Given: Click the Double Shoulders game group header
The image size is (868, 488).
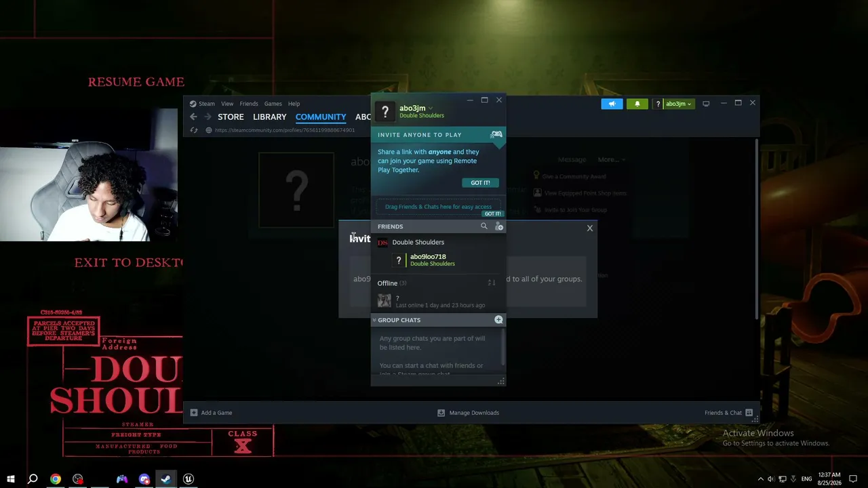Looking at the screenshot, I should point(438,242).
